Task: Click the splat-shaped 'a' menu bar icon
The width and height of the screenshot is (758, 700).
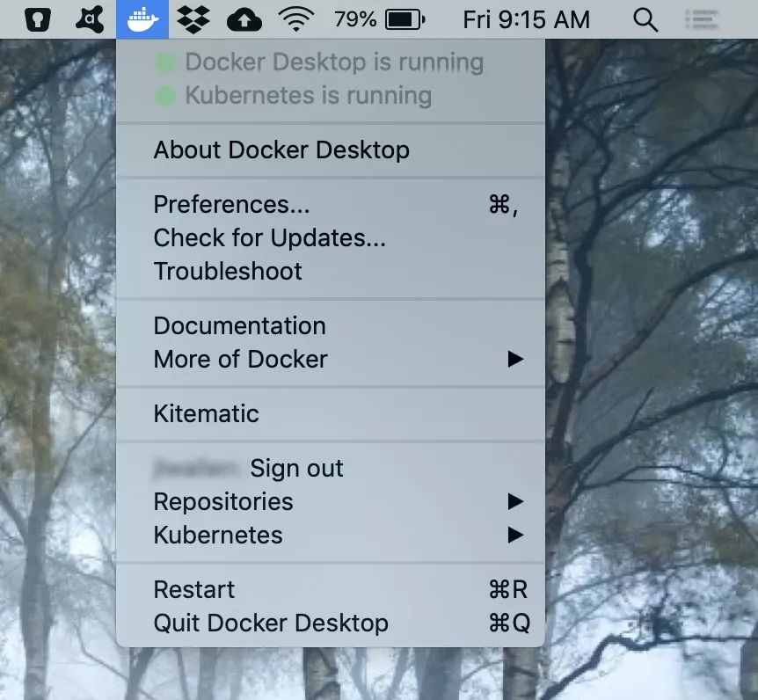Action: pos(90,20)
